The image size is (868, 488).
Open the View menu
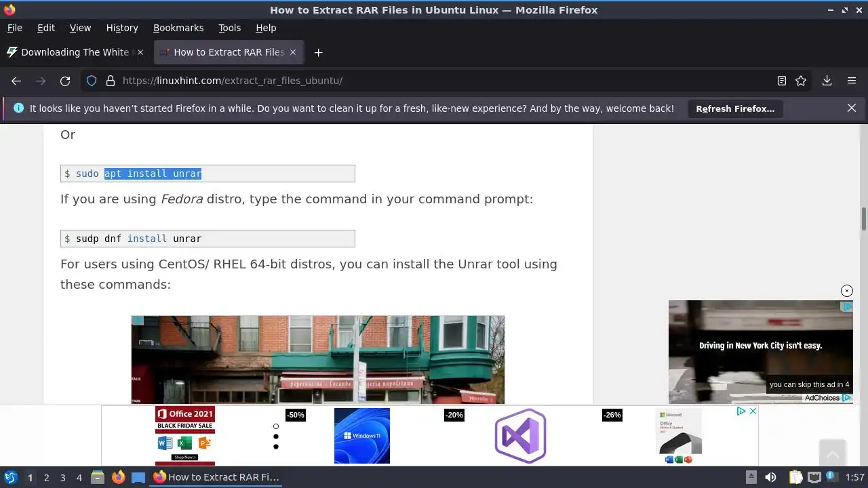pos(80,28)
